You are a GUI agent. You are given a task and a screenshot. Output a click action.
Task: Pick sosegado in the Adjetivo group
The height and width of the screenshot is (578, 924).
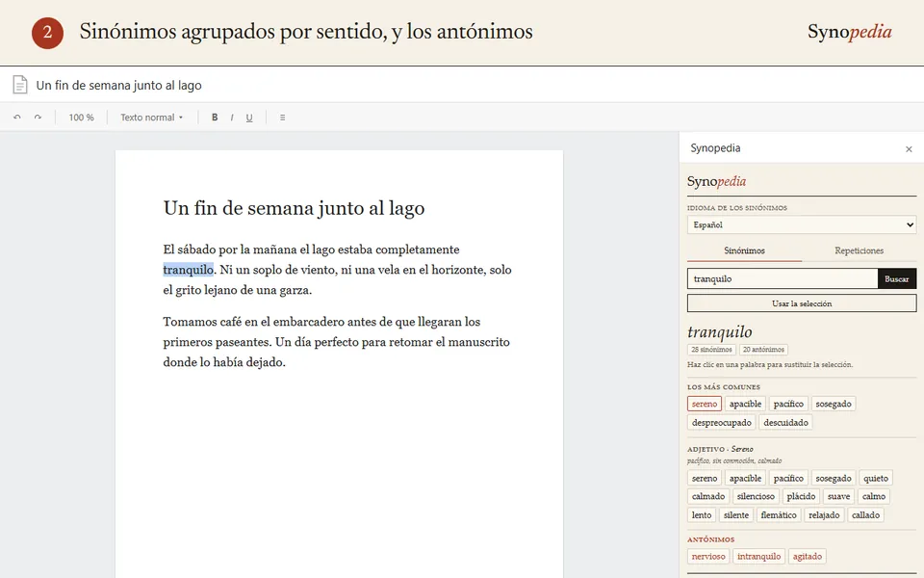click(x=834, y=479)
